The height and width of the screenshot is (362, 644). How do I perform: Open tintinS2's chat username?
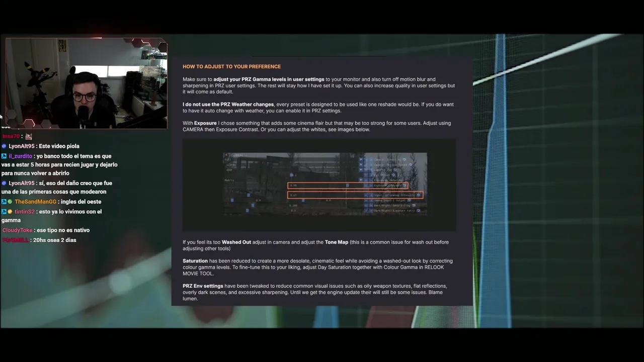click(25, 212)
